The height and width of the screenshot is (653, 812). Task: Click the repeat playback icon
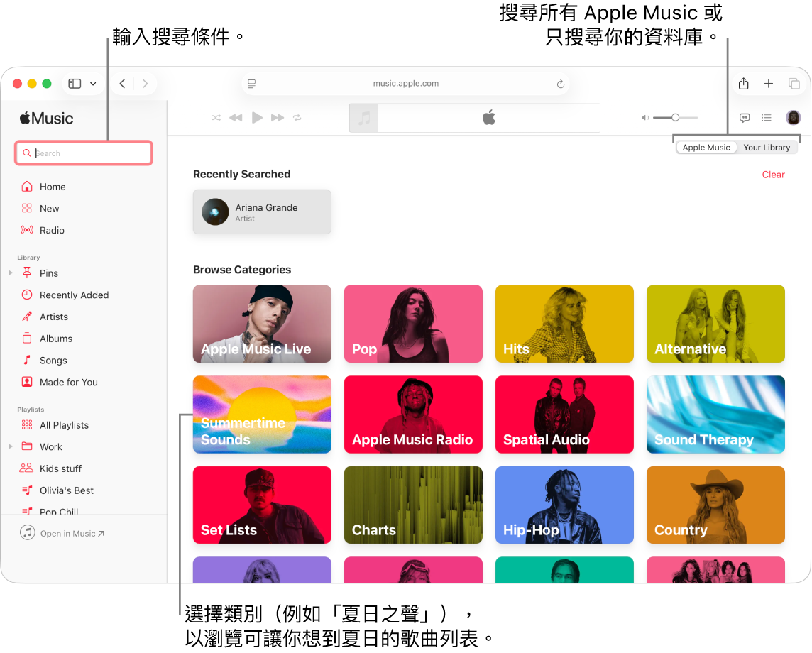pyautogui.click(x=297, y=118)
